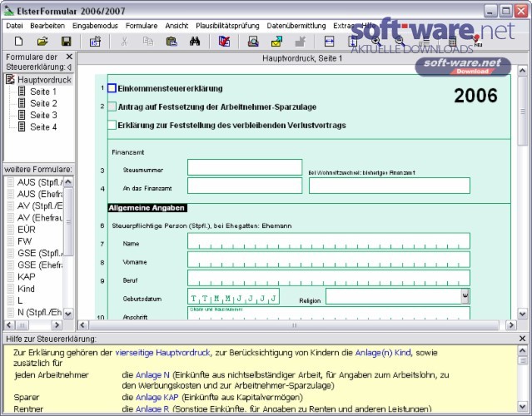532x416 pixels.
Task: Click the Name input field
Action: coord(329,241)
